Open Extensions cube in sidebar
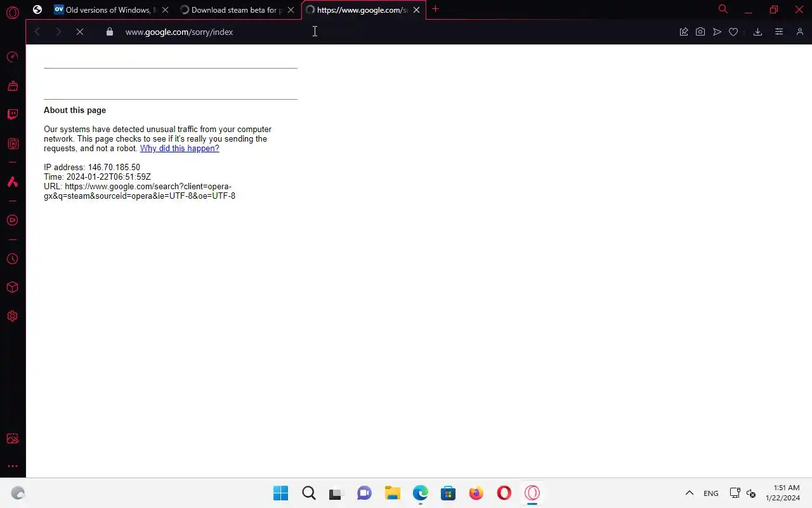 [12, 287]
